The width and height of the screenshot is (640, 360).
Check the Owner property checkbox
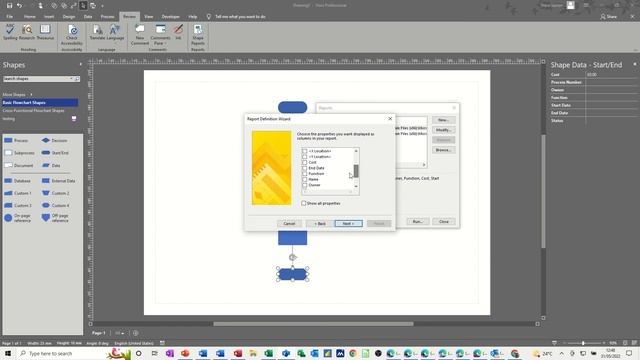[x=304, y=185]
